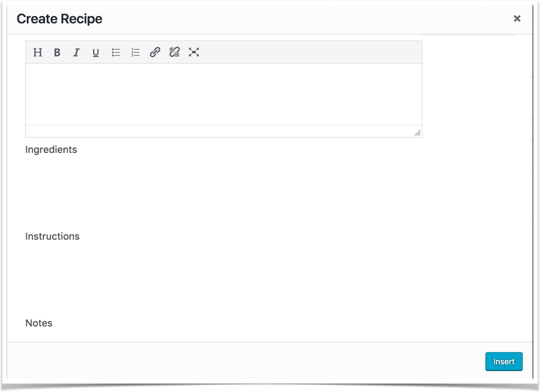Click the editor resize handle corner

(x=417, y=132)
